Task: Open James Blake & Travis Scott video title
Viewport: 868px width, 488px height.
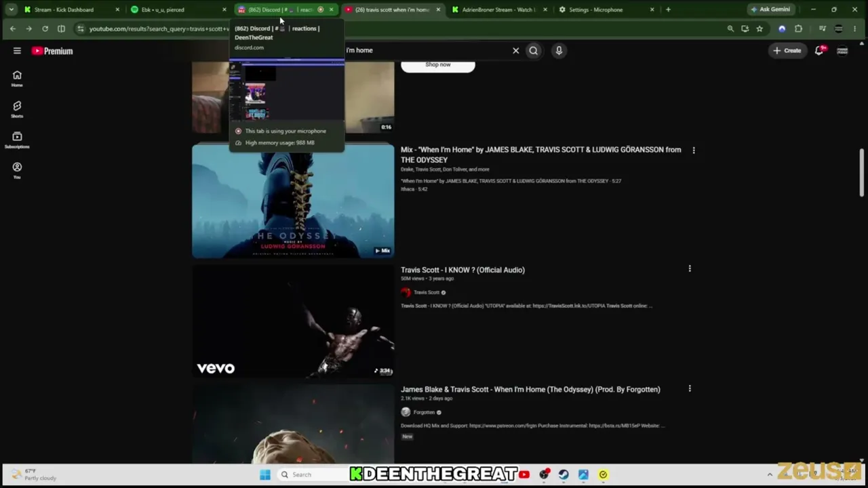Action: click(530, 389)
